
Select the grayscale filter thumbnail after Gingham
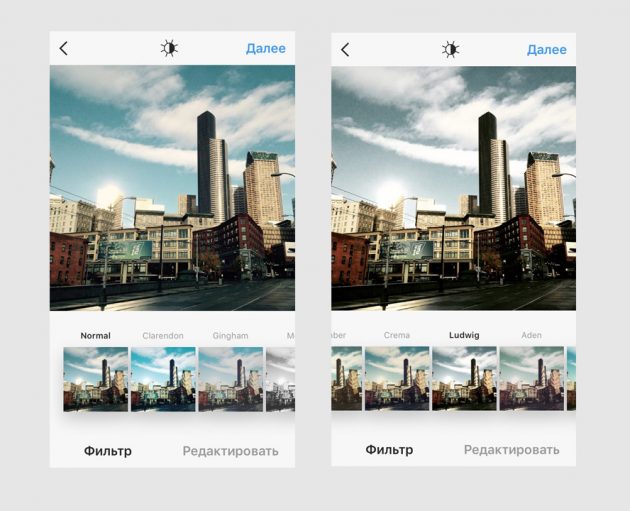[x=280, y=379]
